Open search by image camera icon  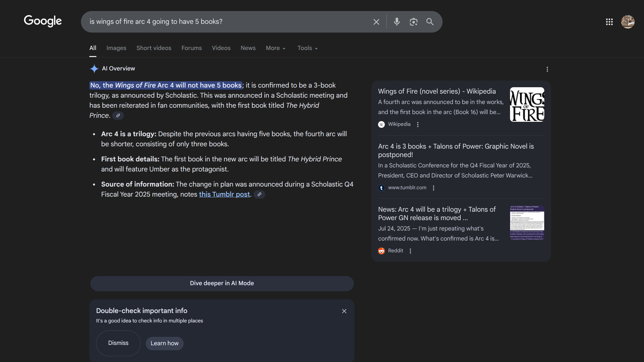tap(413, 22)
